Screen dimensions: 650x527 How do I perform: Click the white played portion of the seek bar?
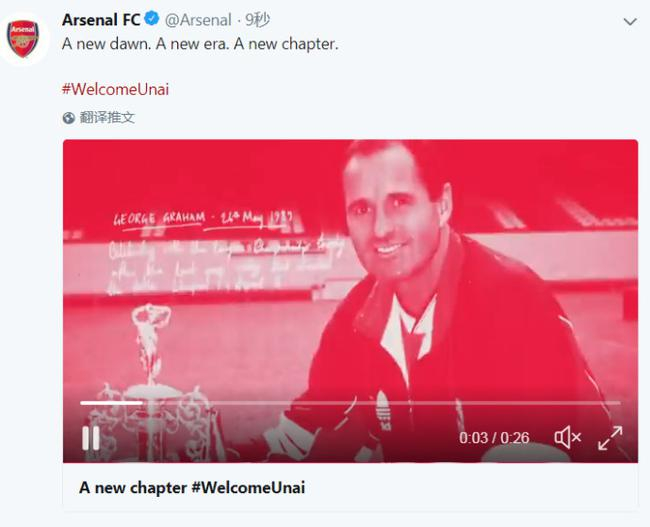110,403
